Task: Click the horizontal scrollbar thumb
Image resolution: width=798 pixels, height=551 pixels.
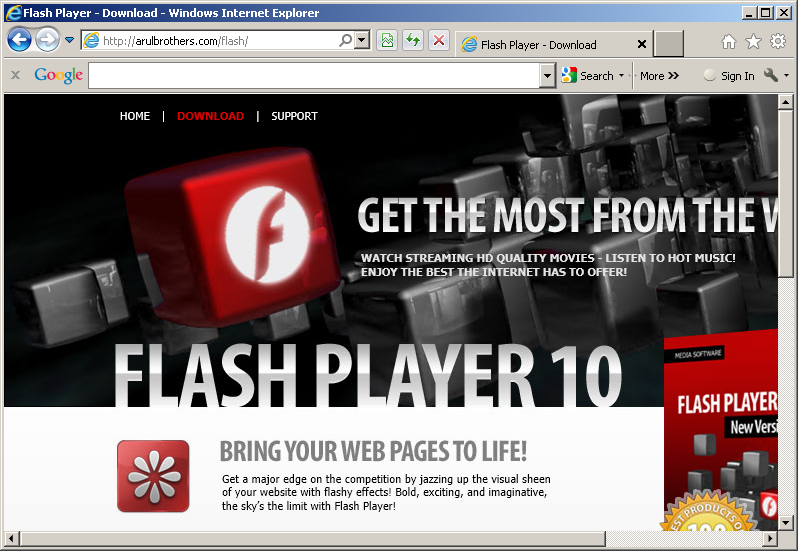Action: coord(312,538)
